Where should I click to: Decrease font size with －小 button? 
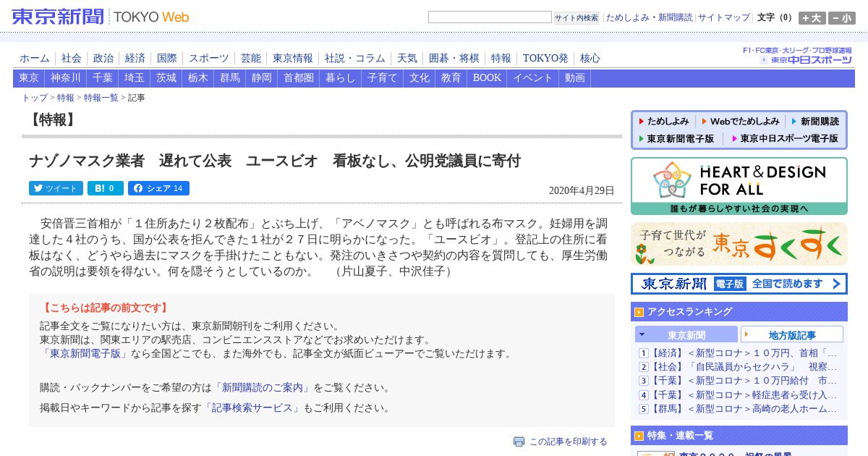[842, 18]
